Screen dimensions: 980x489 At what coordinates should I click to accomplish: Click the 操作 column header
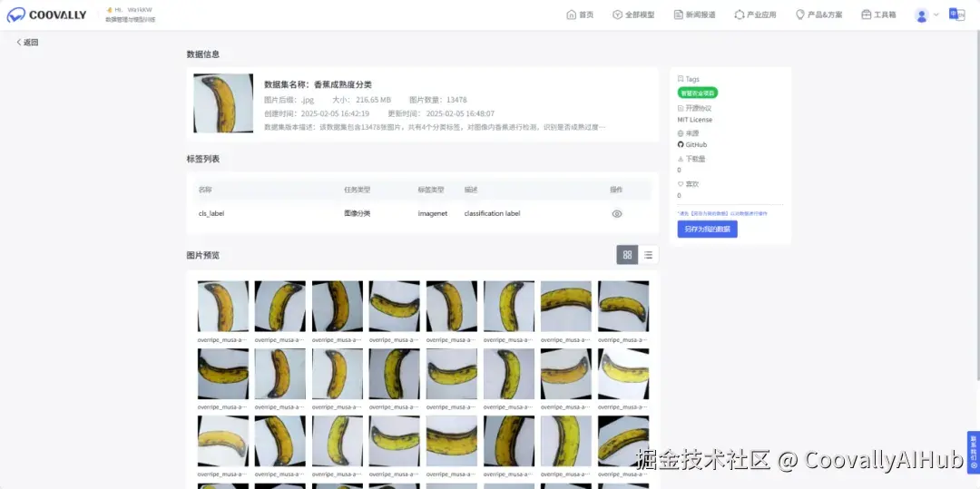[x=616, y=190]
